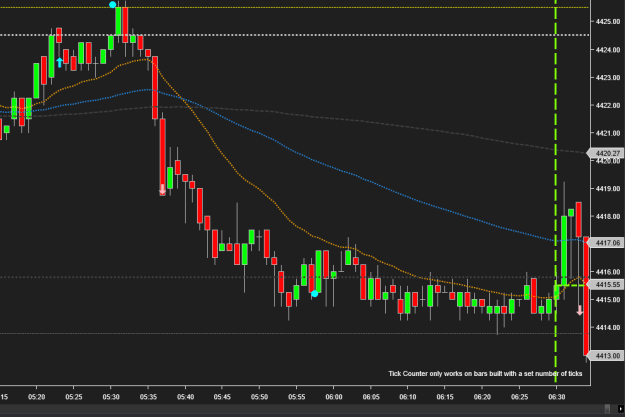Click the 4413.00 last price marker
The height and width of the screenshot is (417, 625).
pos(605,356)
